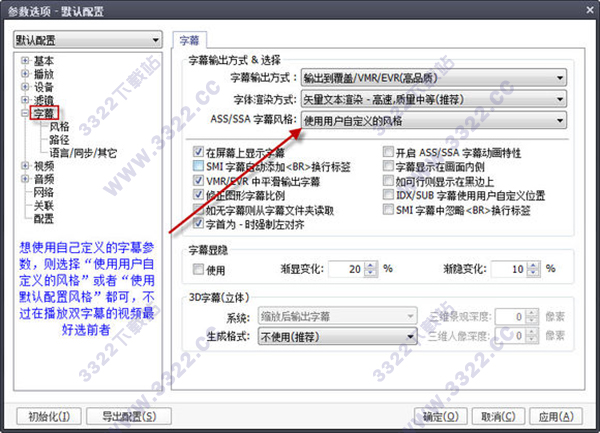Uncheck 修正图形字幕比例
Viewport: 600px width, 433px height.
tap(198, 194)
